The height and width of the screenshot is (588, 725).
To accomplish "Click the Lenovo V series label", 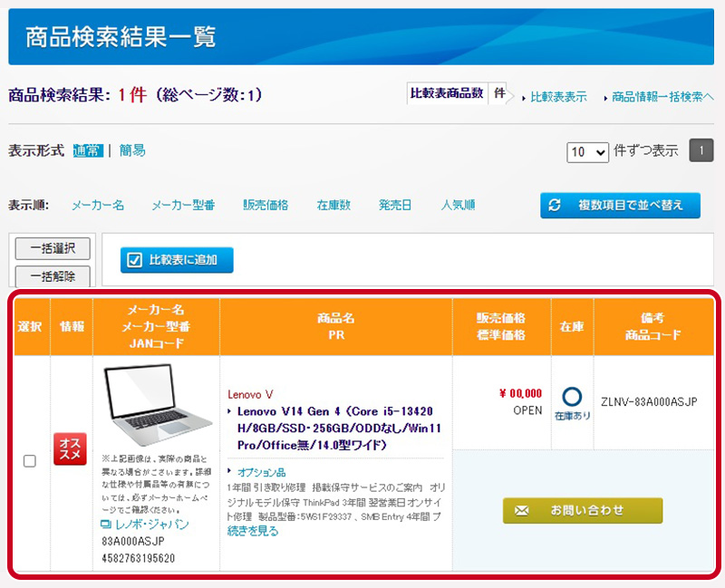I will (250, 394).
